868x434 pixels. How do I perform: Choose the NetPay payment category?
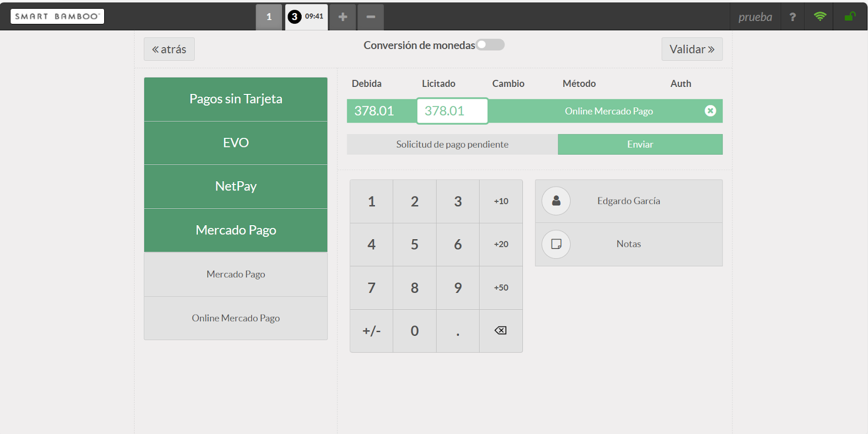click(236, 187)
